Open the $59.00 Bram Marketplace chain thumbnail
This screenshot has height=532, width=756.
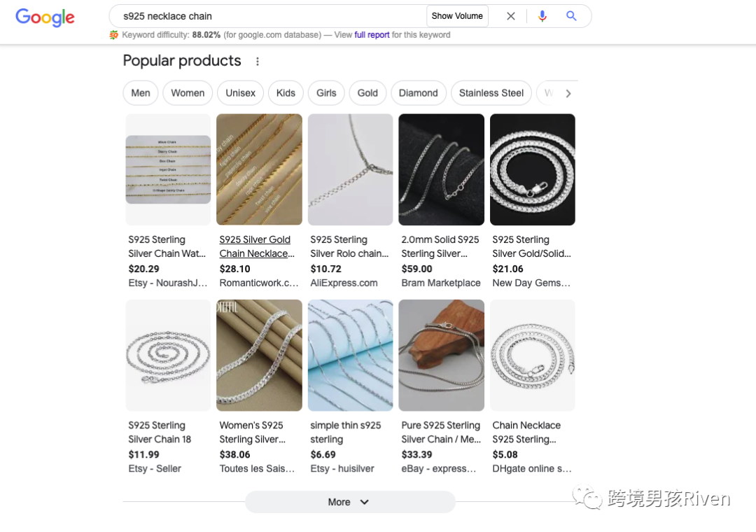point(441,169)
